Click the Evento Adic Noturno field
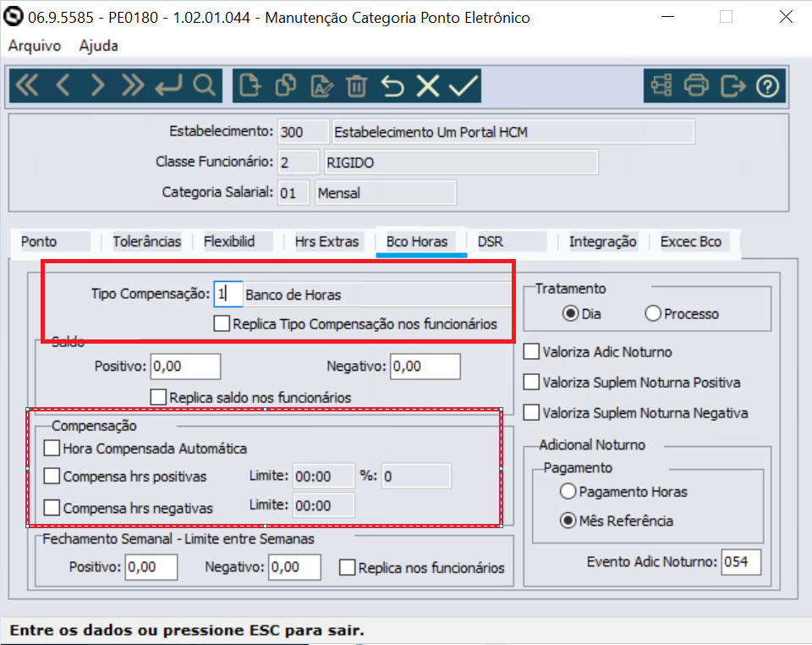The image size is (812, 645). coord(741,562)
